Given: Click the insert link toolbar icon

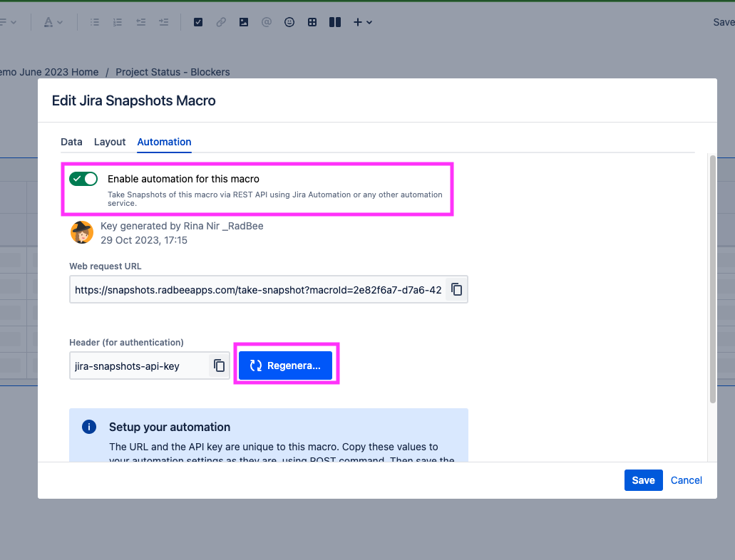Looking at the screenshot, I should pyautogui.click(x=221, y=22).
